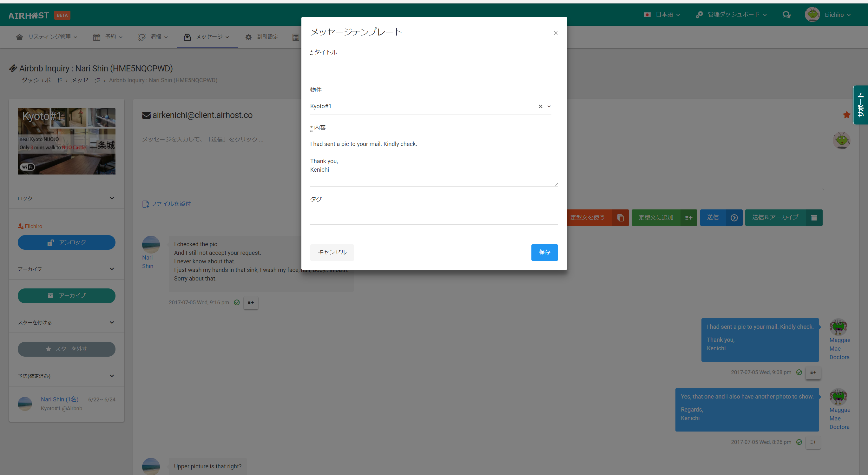This screenshot has width=868, height=475.
Task: Click the タイトル input field
Action: pyautogui.click(x=433, y=69)
